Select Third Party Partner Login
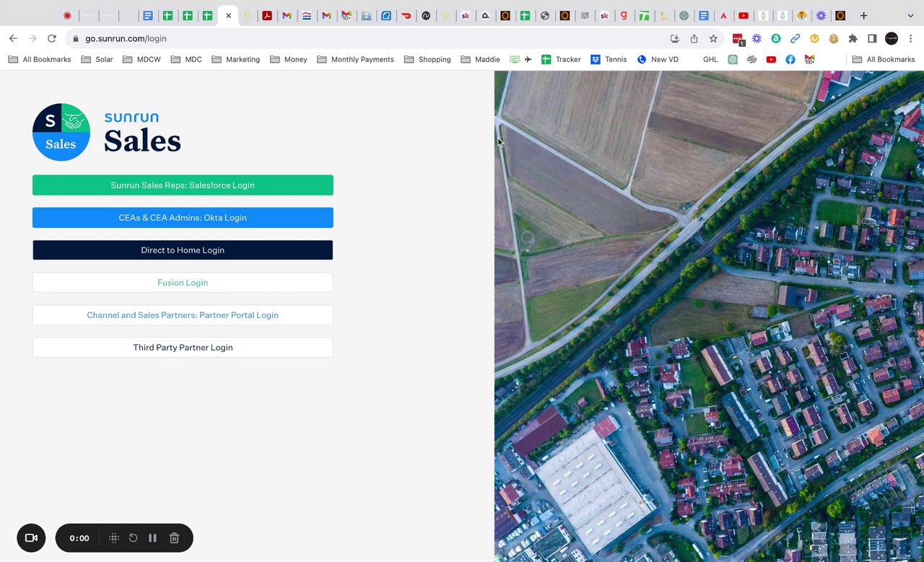The image size is (924, 562). click(x=183, y=348)
